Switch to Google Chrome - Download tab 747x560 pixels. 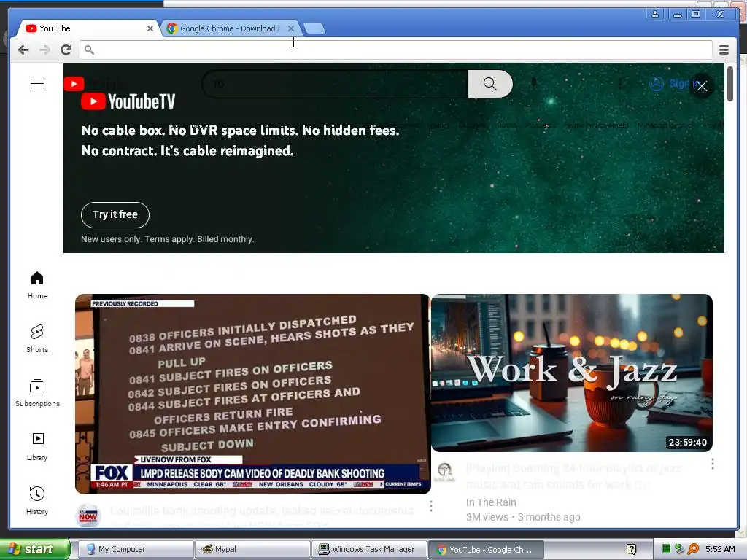pyautogui.click(x=230, y=28)
